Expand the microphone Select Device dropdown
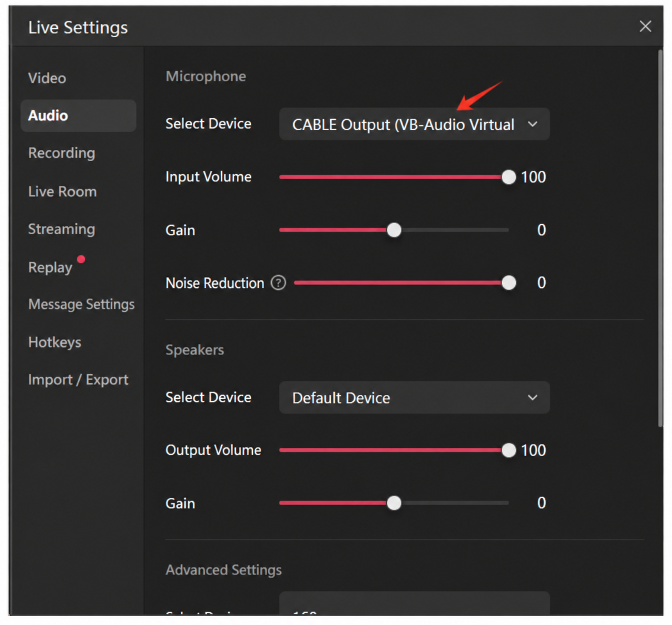This screenshot has height=625, width=672. (414, 124)
